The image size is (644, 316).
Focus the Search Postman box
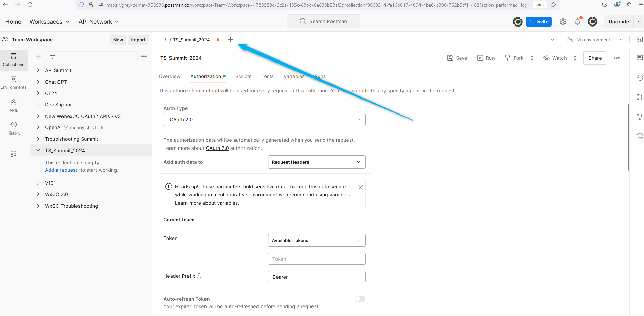(323, 21)
